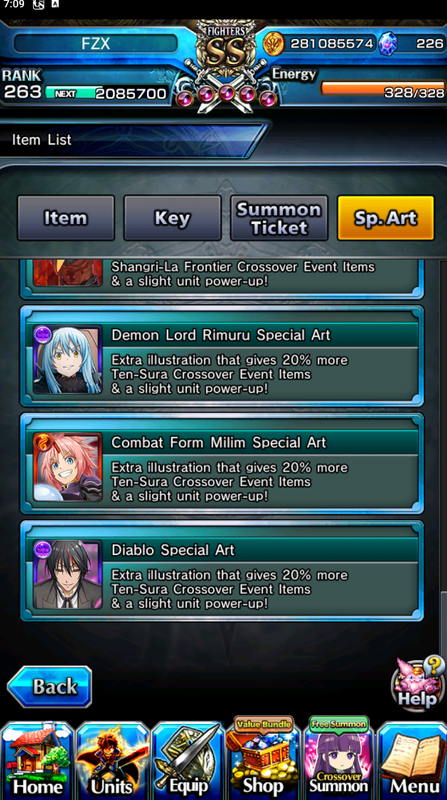Tap the Help mascot icon

coord(417,682)
